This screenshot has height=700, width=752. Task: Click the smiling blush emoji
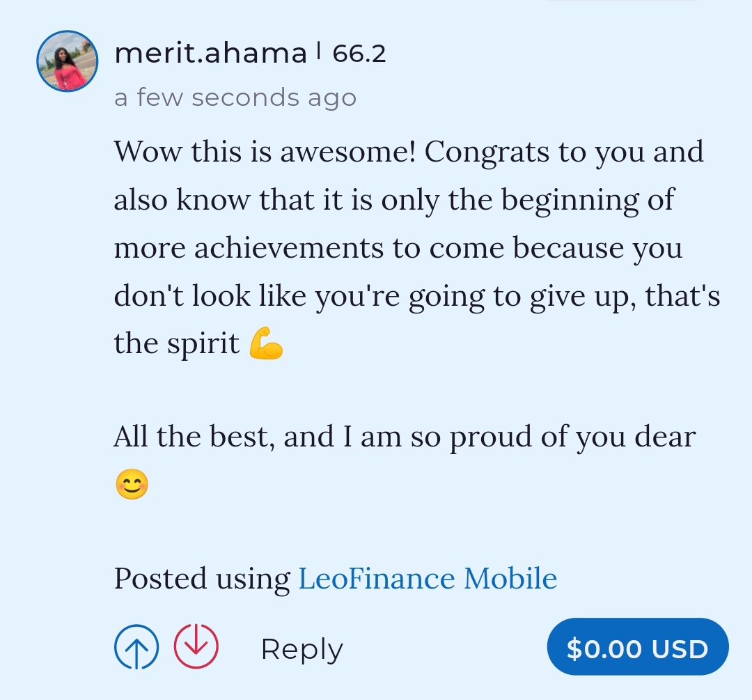pos(132,485)
